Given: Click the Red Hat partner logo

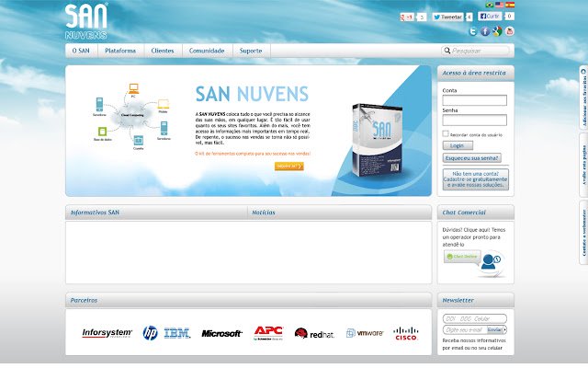Looking at the screenshot, I should pyautogui.click(x=314, y=333).
